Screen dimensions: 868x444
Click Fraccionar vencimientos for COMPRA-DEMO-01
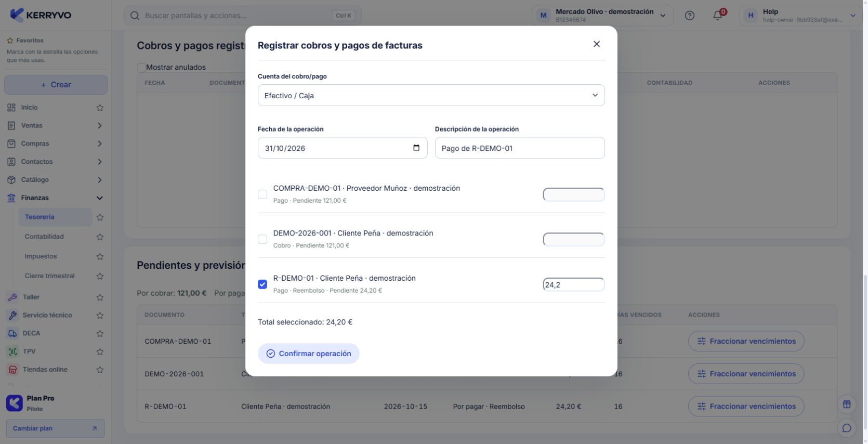[746, 341]
